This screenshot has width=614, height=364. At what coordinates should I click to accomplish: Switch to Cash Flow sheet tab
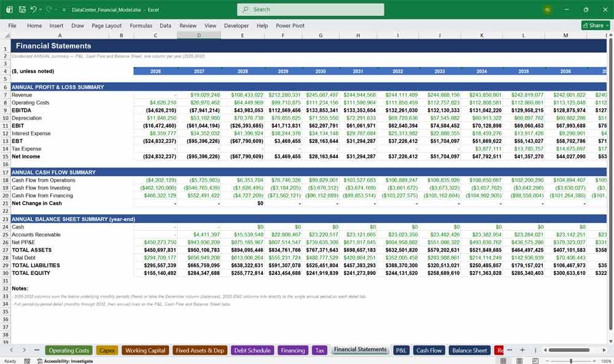tap(429, 350)
